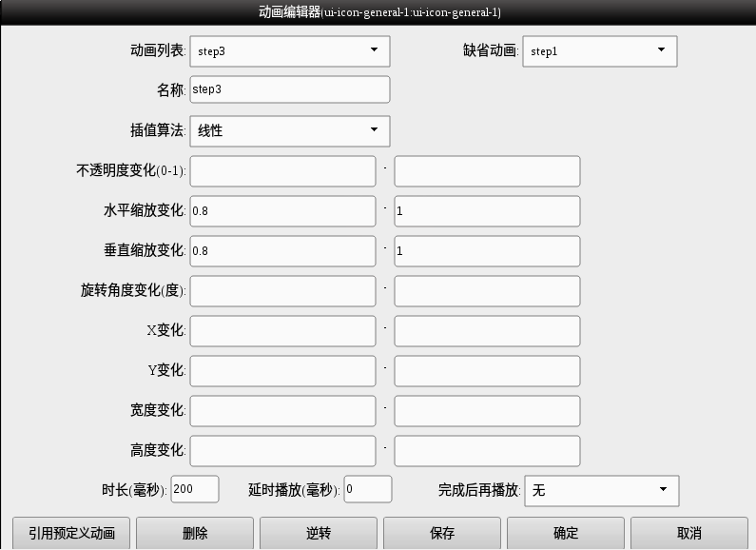Expand the 插值算法 dropdown set to 线性
This screenshot has height=550, width=756.
click(x=290, y=130)
